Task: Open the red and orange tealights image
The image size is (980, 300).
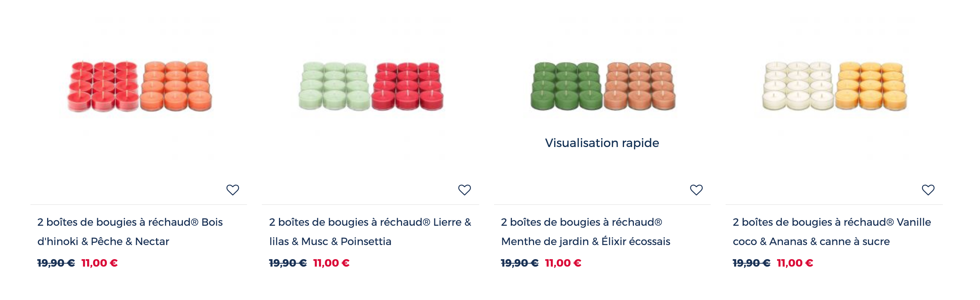Action: tap(139, 87)
